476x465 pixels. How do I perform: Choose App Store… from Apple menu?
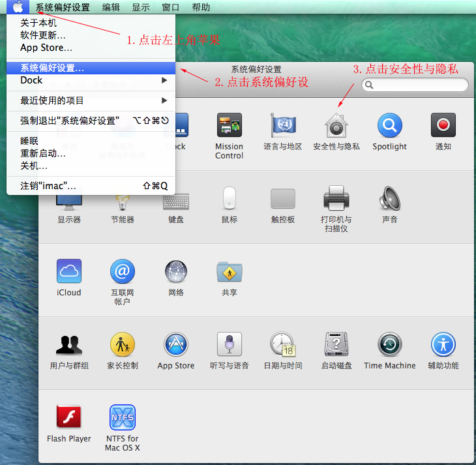click(91, 48)
